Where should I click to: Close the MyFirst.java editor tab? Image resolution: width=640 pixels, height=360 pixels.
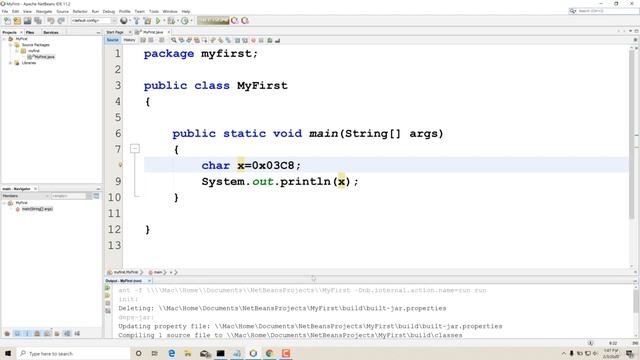tap(169, 32)
